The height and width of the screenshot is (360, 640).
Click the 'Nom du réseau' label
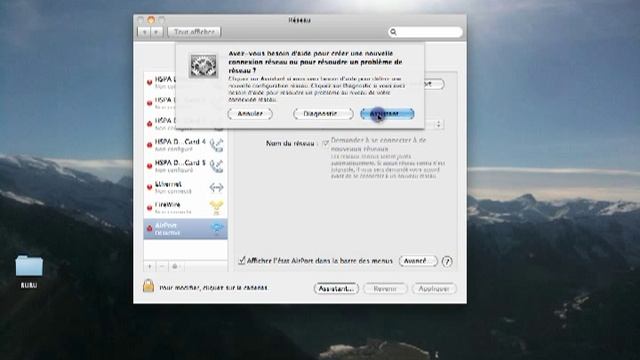(x=290, y=143)
